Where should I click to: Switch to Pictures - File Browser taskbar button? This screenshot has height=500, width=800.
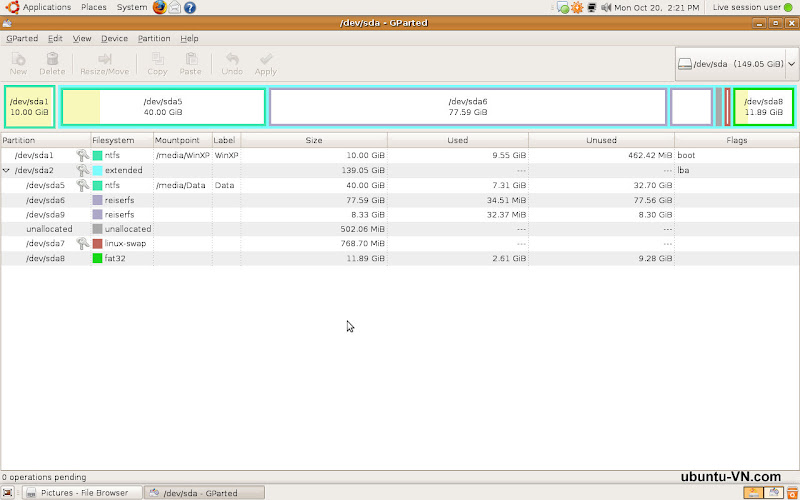[83, 493]
